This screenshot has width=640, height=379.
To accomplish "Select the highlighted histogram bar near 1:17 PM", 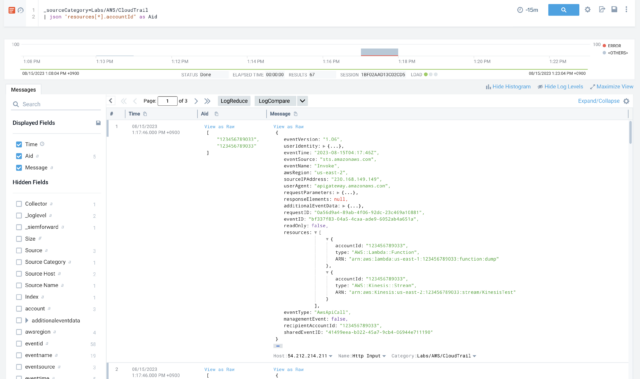I will [379, 52].
